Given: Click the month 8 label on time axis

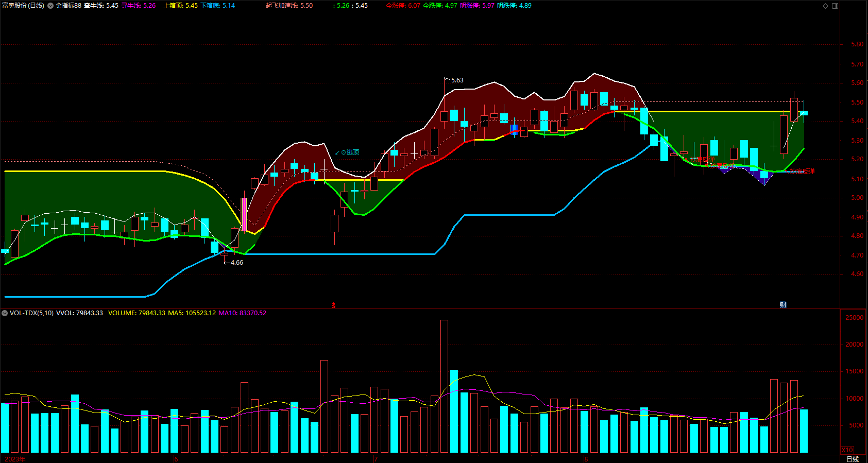Looking at the screenshot, I should (x=586, y=459).
